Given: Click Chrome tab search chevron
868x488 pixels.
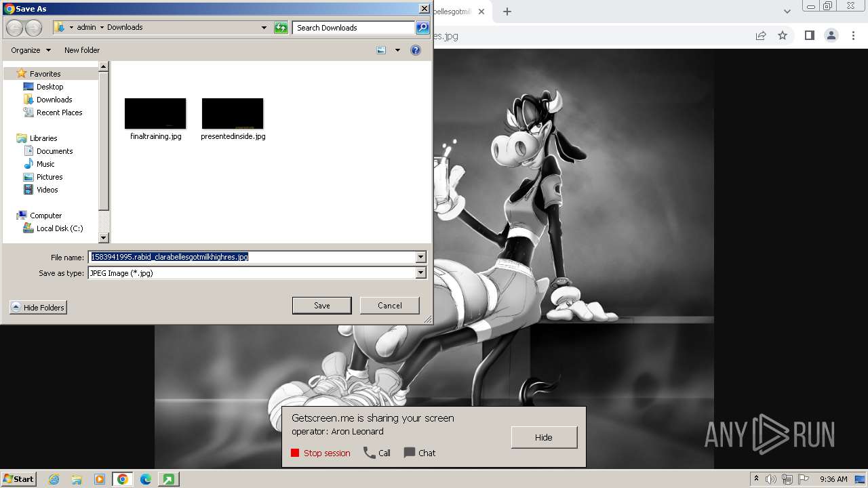Looking at the screenshot, I should click(x=787, y=12).
